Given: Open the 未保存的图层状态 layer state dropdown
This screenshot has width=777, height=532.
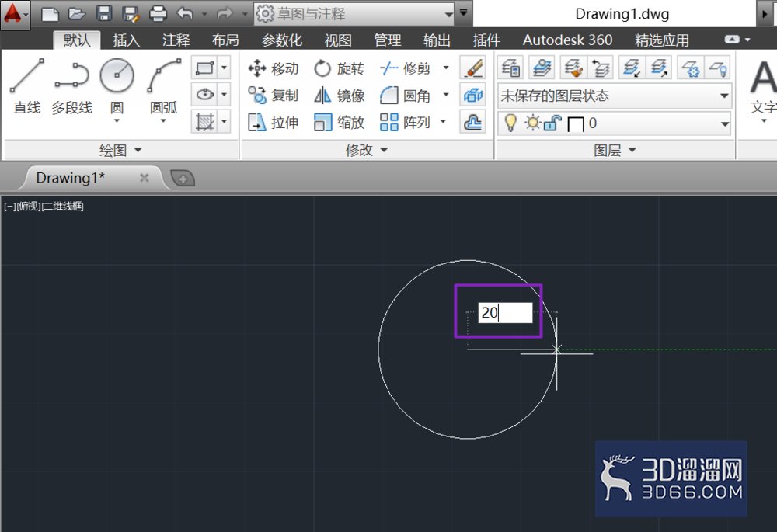Looking at the screenshot, I should [x=615, y=95].
